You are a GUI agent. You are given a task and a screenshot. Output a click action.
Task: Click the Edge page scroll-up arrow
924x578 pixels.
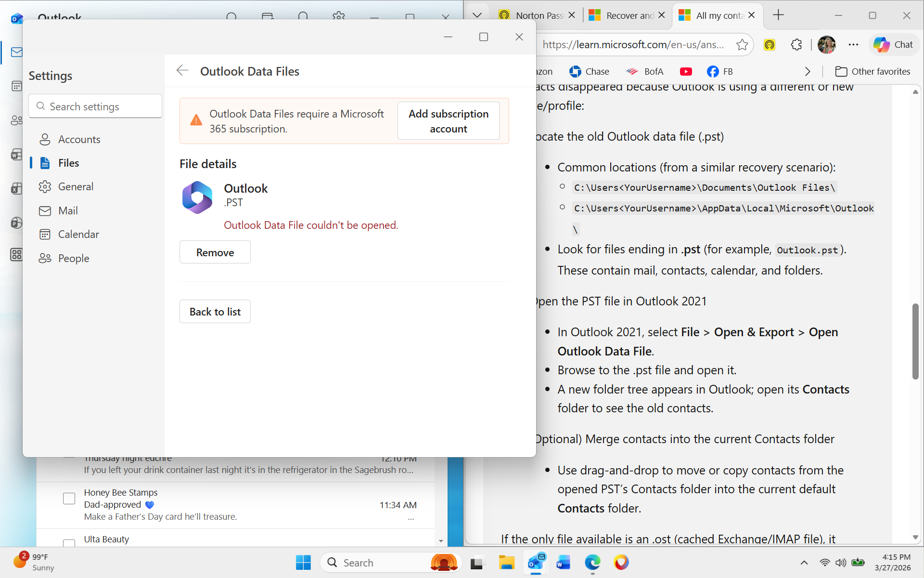[915, 92]
